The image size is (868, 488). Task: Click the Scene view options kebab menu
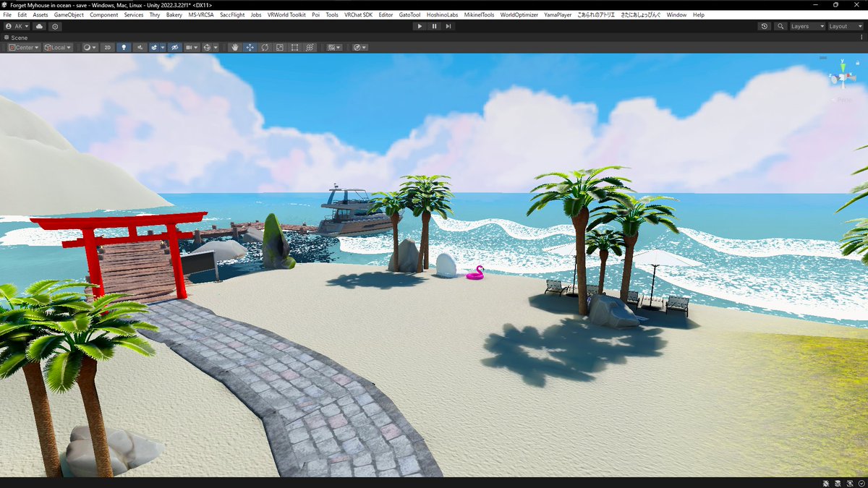[861, 37]
